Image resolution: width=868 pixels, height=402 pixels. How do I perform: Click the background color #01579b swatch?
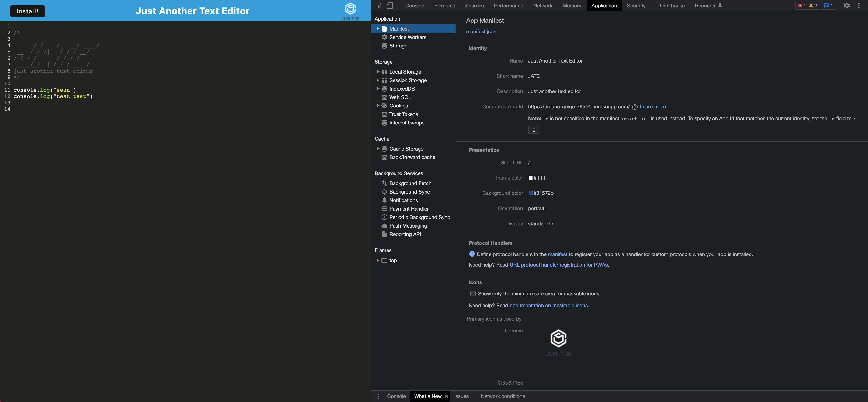click(x=530, y=193)
